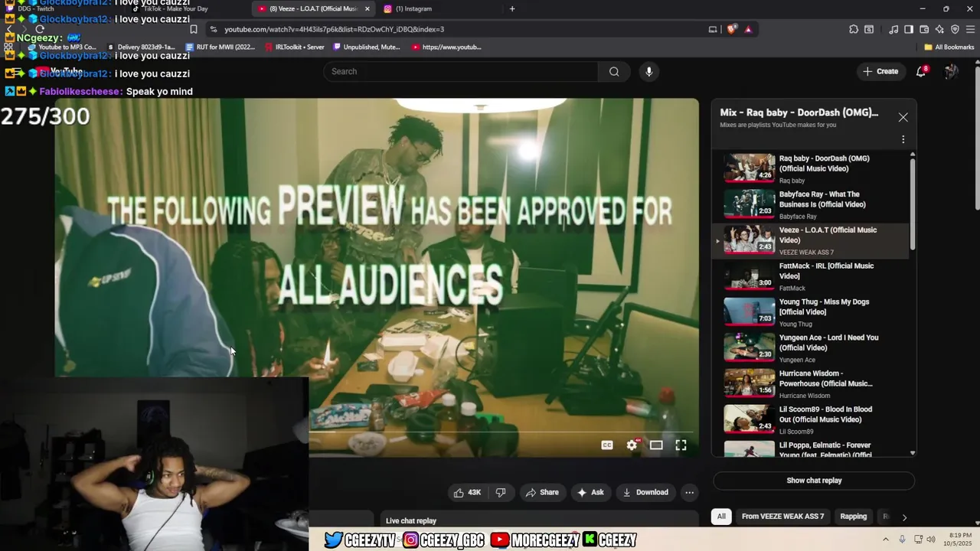
Task: Click the install app icon in address bar
Action: click(713, 29)
